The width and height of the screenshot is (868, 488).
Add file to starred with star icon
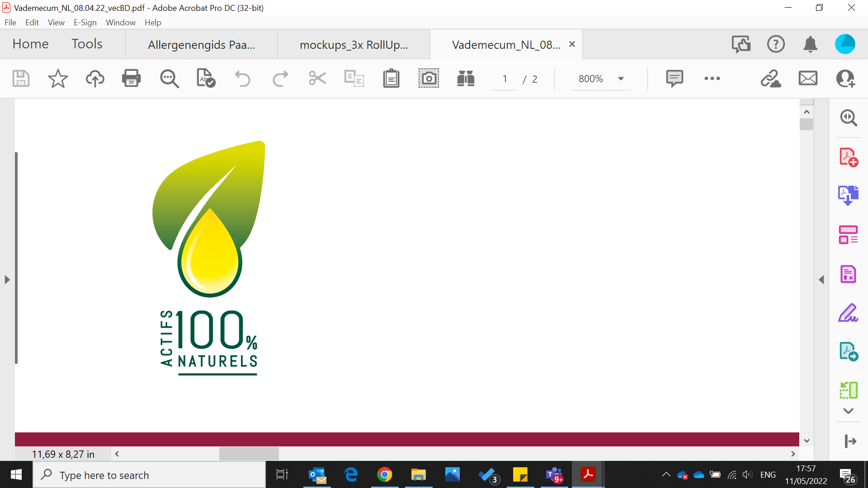[x=58, y=79]
